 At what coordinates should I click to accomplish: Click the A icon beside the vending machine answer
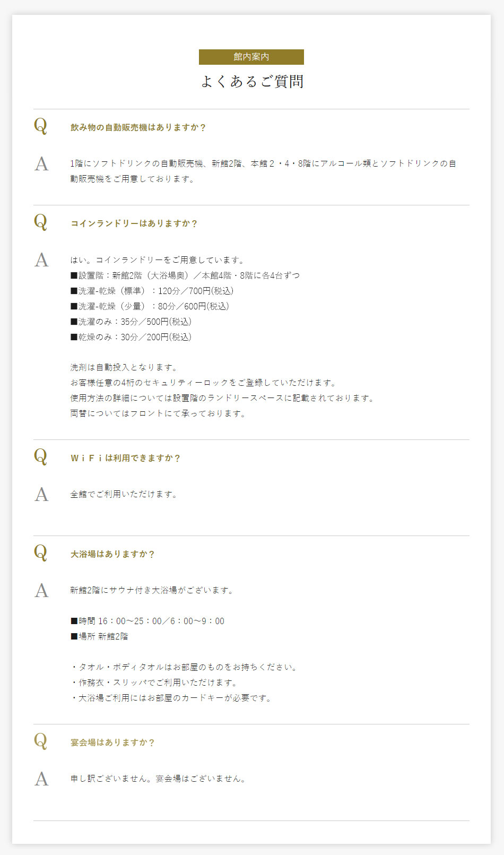pos(41,164)
